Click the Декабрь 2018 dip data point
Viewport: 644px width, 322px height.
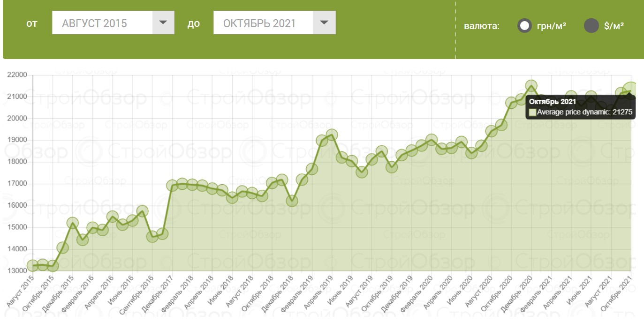292,201
